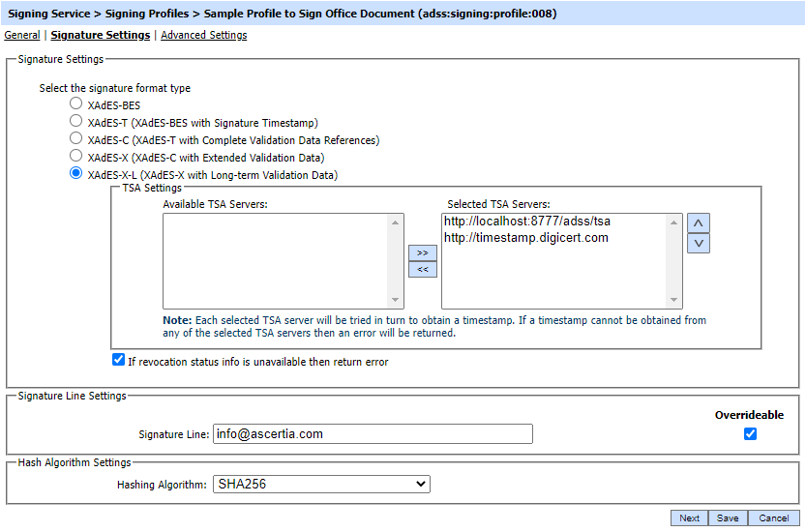This screenshot has height=532, width=806.
Task: Open the Advanced Settings tab
Action: tap(203, 35)
